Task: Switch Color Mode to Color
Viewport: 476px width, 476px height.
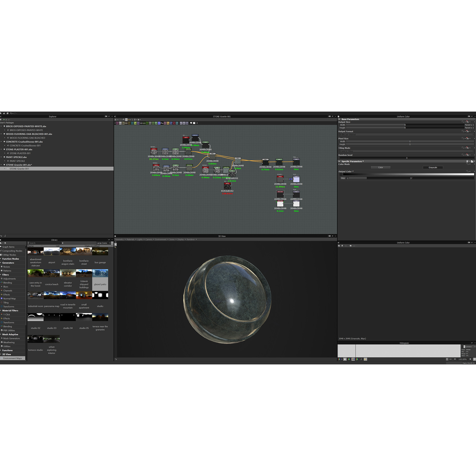Action: tap(380, 167)
